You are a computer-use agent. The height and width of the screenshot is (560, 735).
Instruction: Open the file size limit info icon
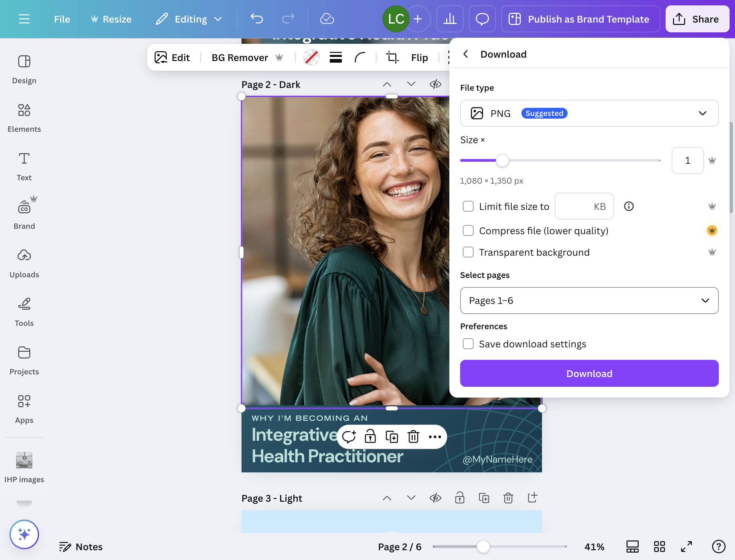(629, 206)
